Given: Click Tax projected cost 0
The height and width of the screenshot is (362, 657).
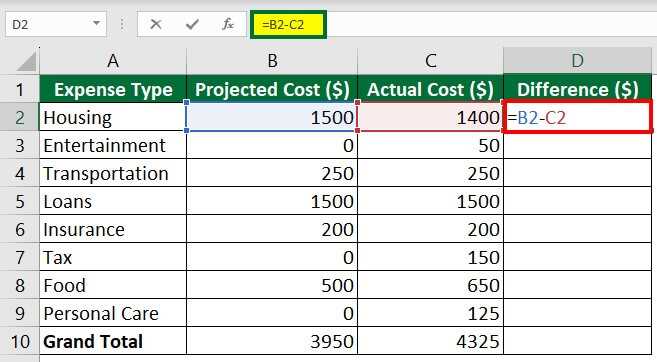Looking at the screenshot, I should point(272,257).
